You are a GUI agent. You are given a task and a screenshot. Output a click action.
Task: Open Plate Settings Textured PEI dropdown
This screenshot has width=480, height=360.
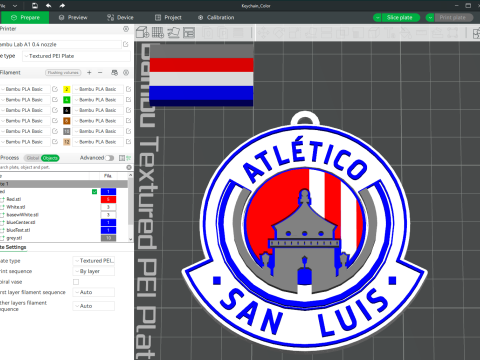(94, 261)
